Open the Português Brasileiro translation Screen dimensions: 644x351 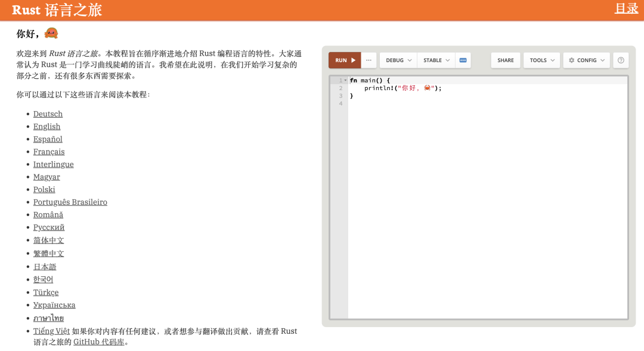tap(70, 202)
